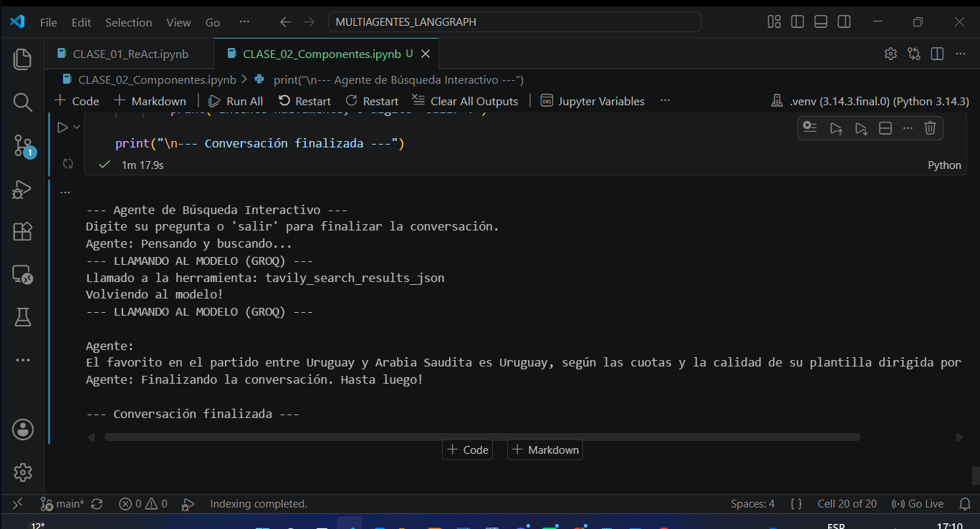Open the Customize Layout icon

(774, 22)
